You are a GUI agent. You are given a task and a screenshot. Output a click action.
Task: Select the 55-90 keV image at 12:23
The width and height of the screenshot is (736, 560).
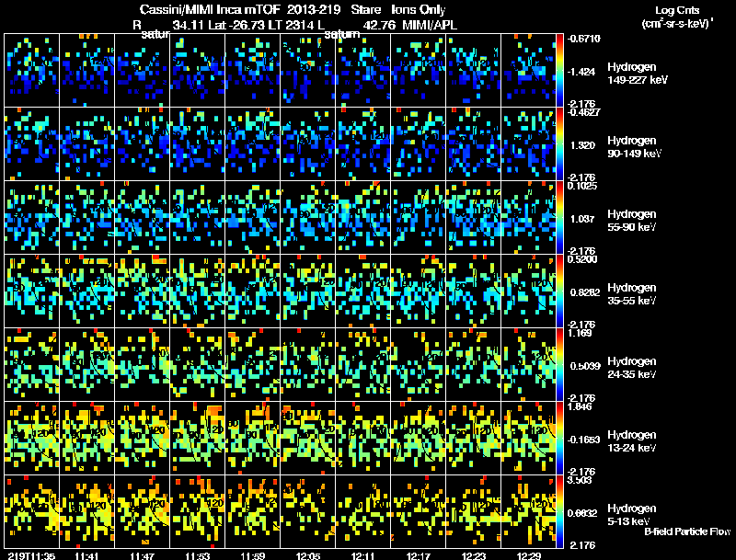[x=473, y=217]
